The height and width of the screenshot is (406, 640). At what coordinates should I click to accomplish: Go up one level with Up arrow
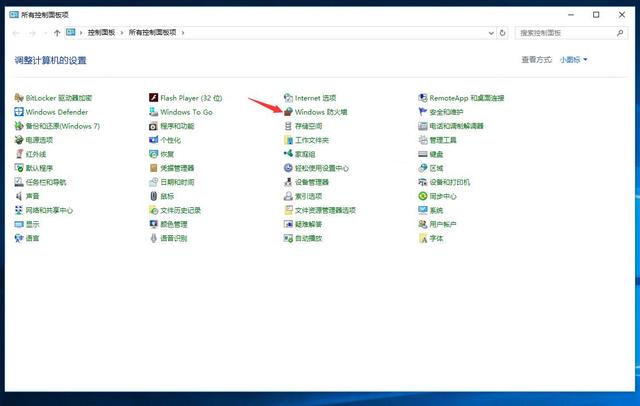coord(57,33)
